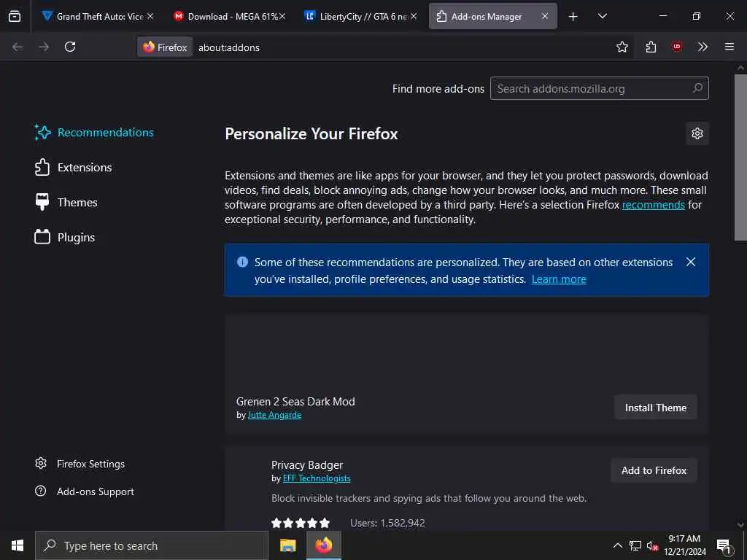This screenshot has height=560, width=747.
Task: Open Firefox Settings from sidebar
Action: [x=80, y=464]
